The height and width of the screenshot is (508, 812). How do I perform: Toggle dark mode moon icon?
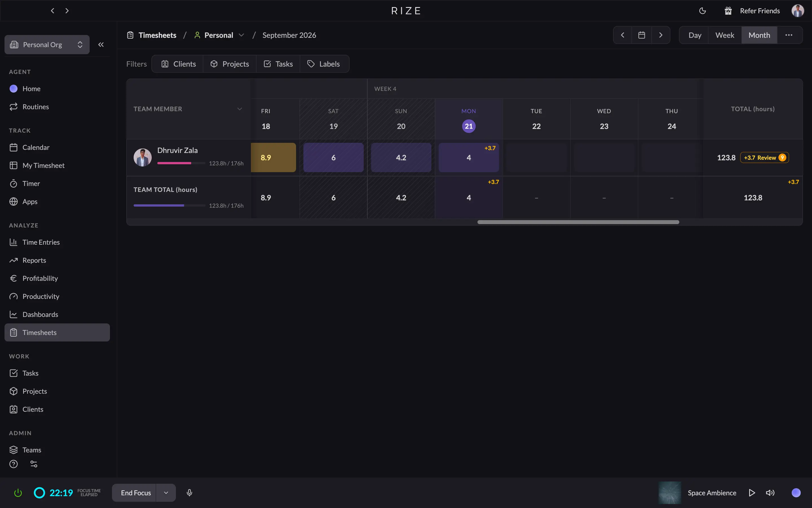[702, 11]
